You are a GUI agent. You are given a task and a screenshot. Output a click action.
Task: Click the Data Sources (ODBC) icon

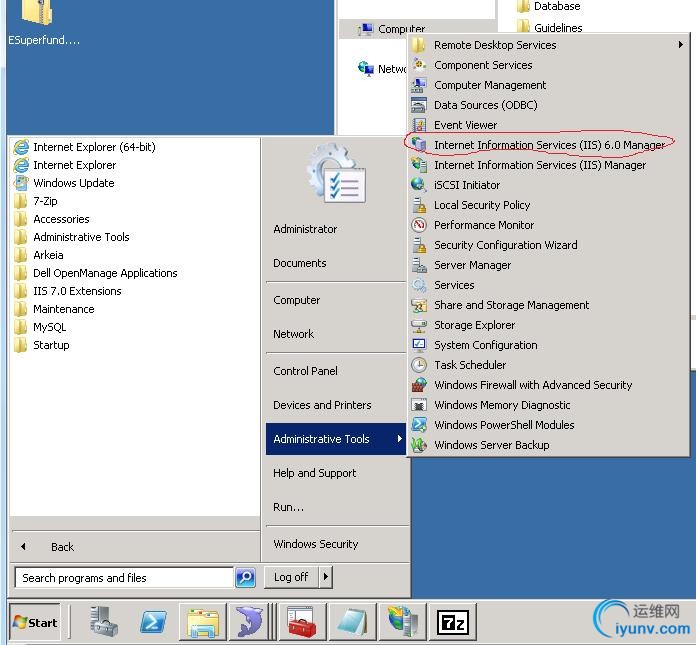point(419,105)
